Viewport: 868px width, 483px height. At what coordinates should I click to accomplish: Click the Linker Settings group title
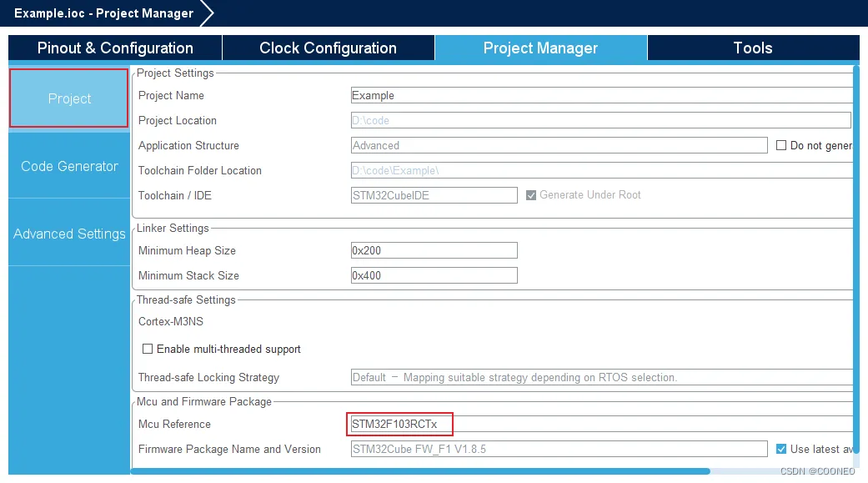[x=173, y=229]
